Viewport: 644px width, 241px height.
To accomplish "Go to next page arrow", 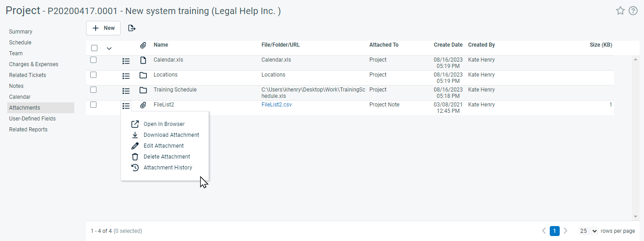I will (x=565, y=231).
